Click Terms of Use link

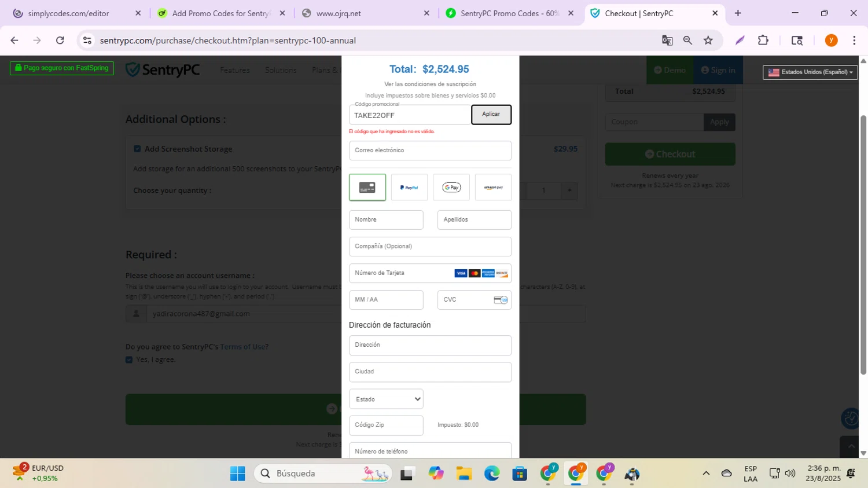tap(244, 347)
